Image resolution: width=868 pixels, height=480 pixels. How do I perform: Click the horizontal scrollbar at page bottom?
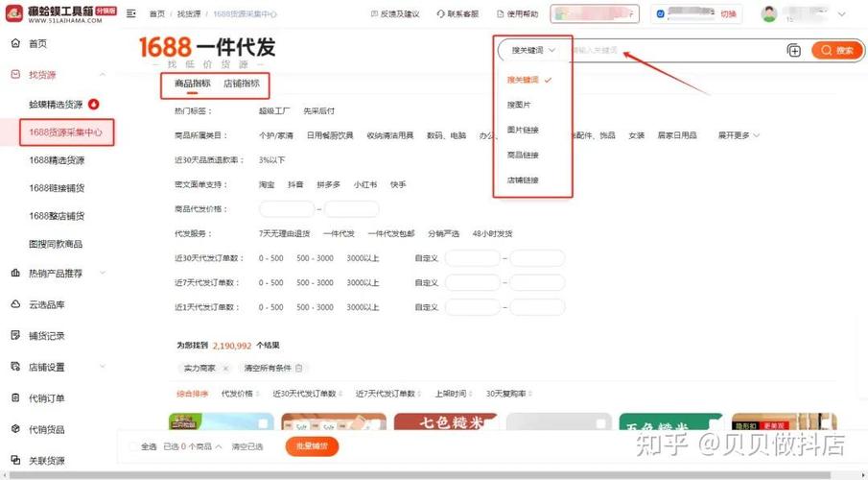point(419,475)
